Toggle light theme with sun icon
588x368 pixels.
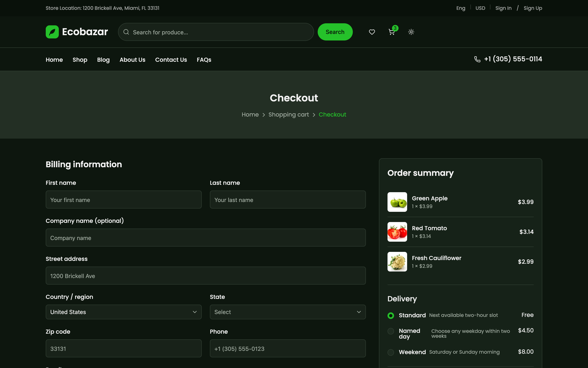tap(411, 32)
